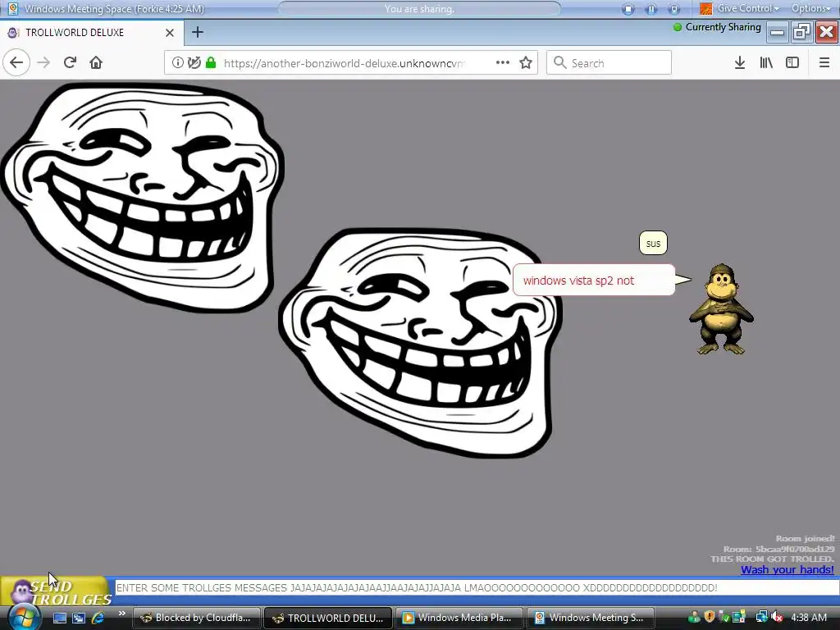Click the green people icon in system tray
Screen dimensions: 840x630
pos(694,617)
